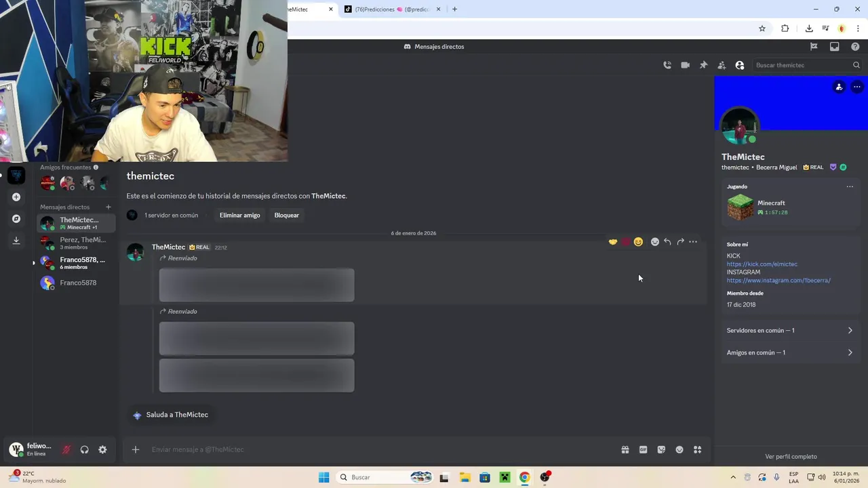Open the Instagram profile link
868x488 pixels.
click(x=778, y=281)
